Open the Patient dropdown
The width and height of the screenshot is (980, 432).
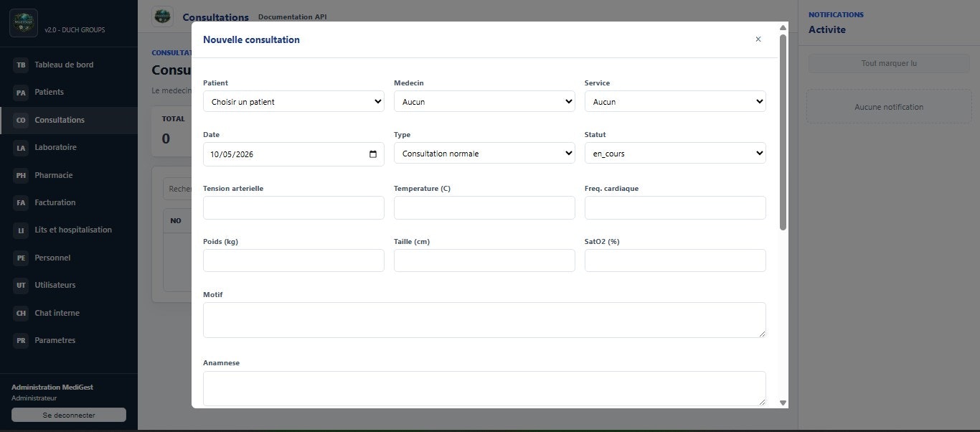click(x=293, y=102)
